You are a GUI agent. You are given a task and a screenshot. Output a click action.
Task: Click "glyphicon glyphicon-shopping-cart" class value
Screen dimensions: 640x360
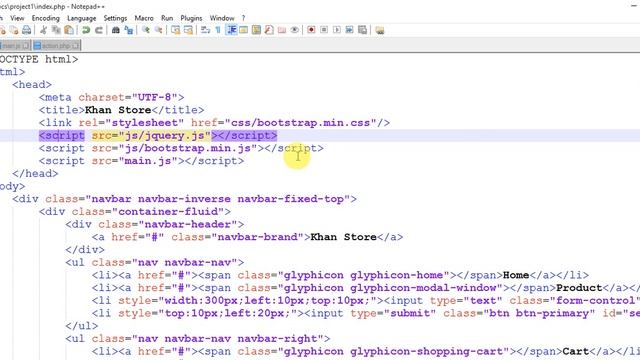pos(393,351)
